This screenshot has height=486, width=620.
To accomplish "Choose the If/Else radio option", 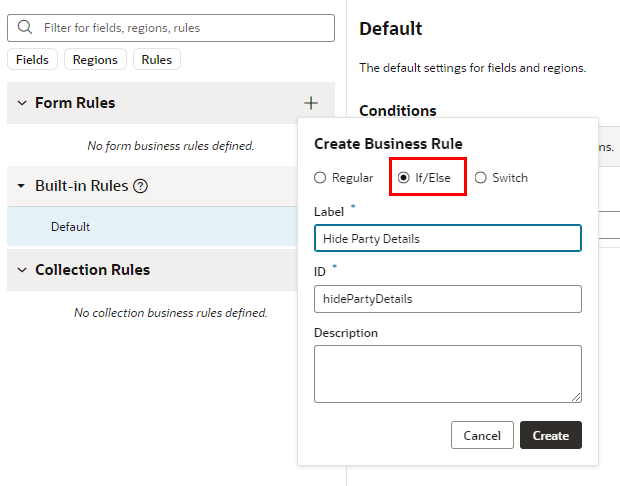I will click(x=404, y=178).
